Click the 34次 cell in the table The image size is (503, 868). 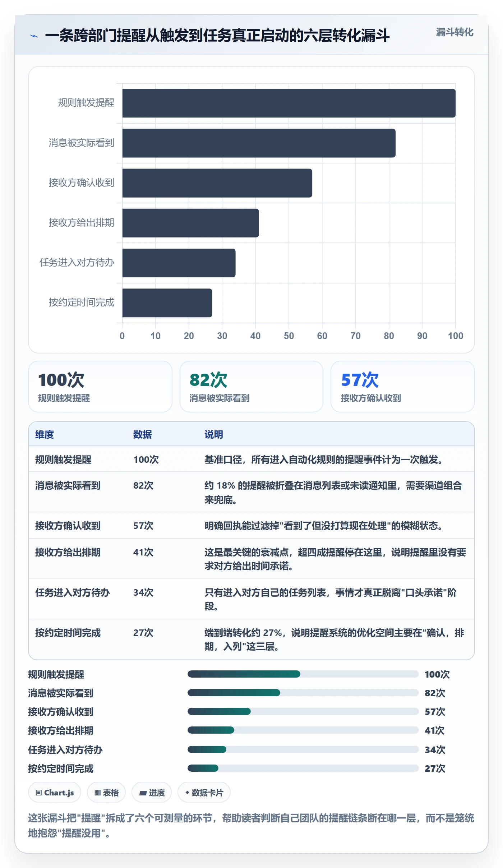(x=143, y=592)
